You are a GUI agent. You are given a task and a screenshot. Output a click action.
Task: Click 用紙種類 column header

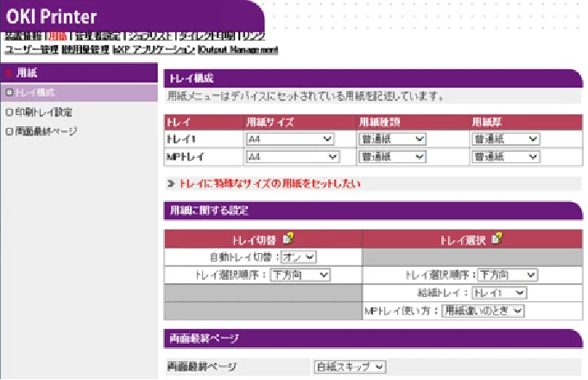[380, 123]
